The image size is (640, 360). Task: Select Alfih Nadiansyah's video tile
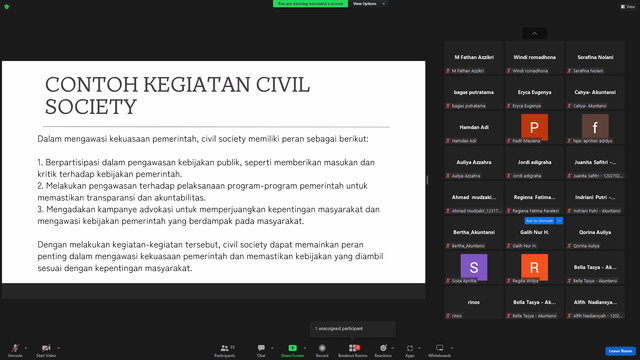pyautogui.click(x=595, y=302)
